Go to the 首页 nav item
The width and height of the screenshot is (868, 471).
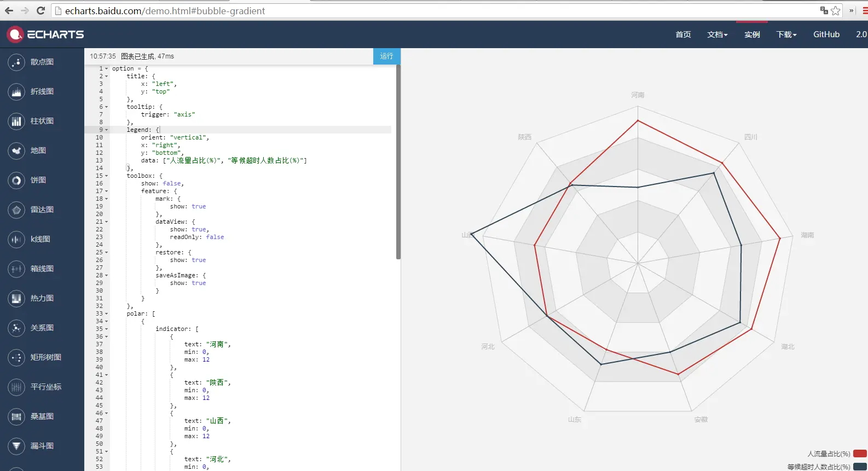683,34
